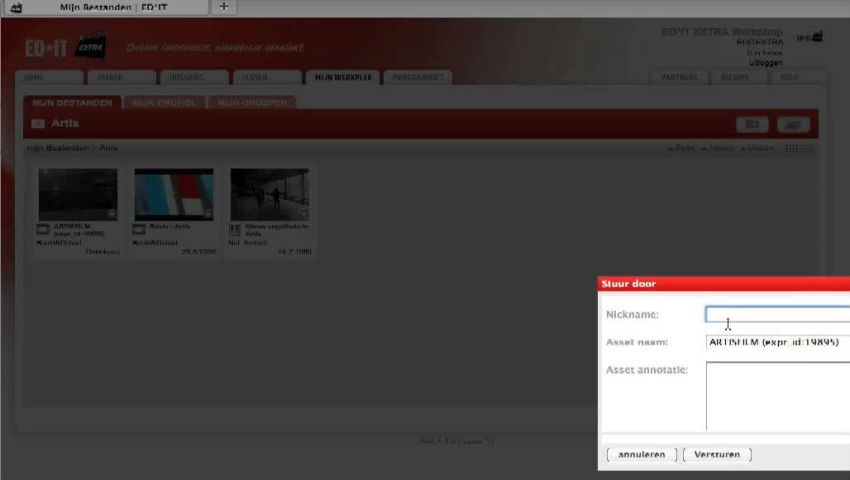Sort files by Type
The image size is (850, 480).
[681, 148]
